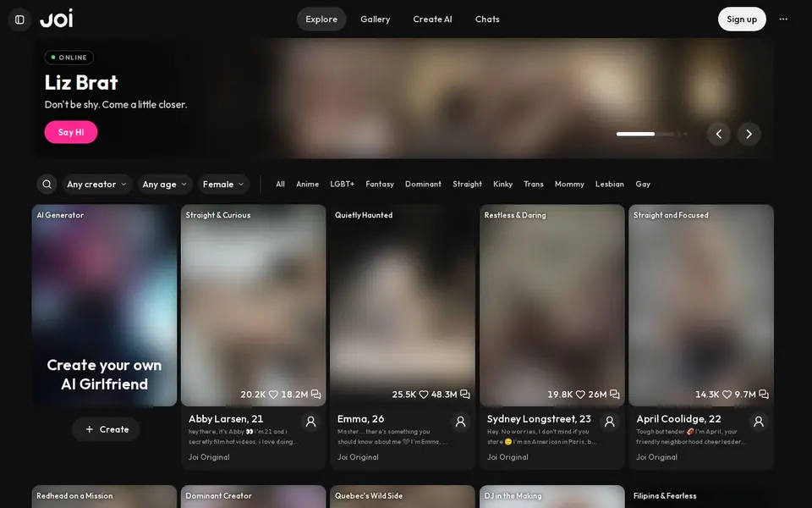Open the Female gender dropdown
Viewport: 812px width, 508px height.
(223, 184)
